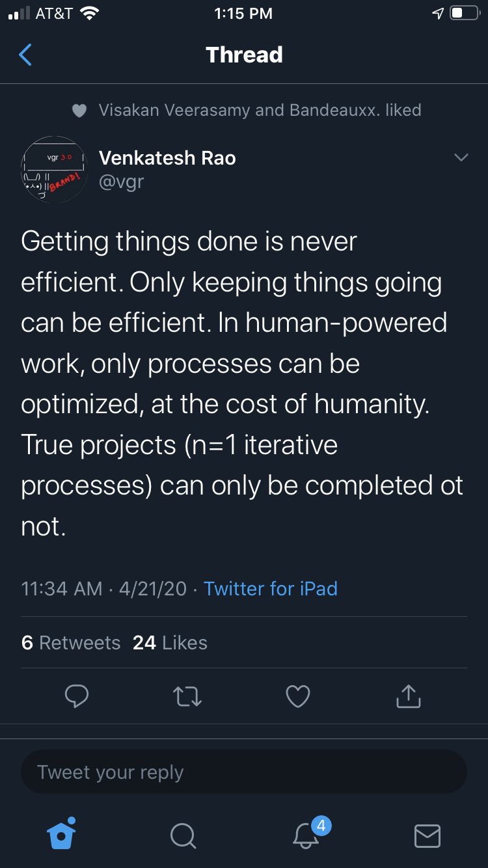Open the Search tab magnifier icon
The image size is (488, 868).
coord(183,835)
